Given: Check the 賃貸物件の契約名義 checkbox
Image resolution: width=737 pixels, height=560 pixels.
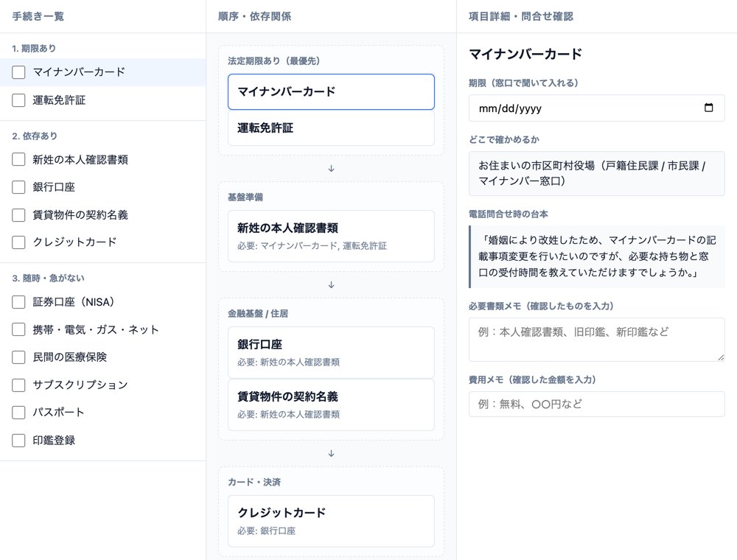Looking at the screenshot, I should click(18, 215).
